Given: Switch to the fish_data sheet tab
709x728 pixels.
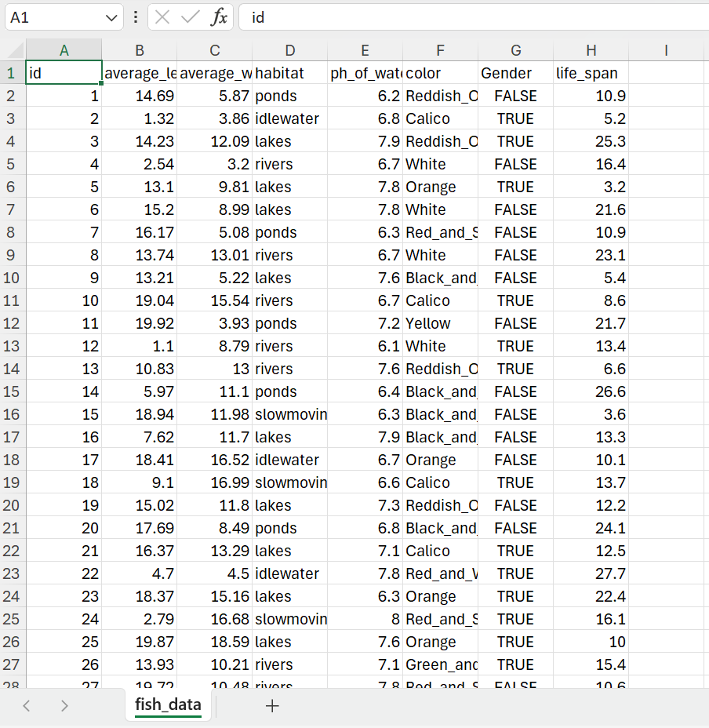Looking at the screenshot, I should tap(168, 705).
